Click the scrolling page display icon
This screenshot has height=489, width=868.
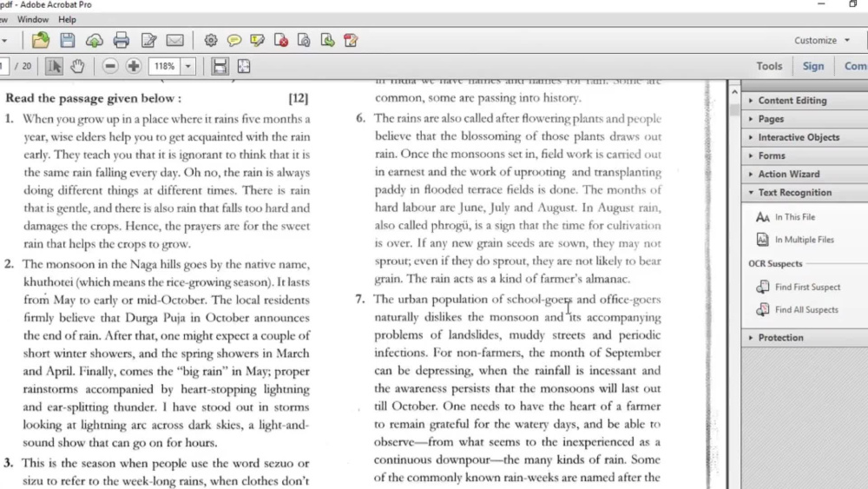click(x=220, y=67)
